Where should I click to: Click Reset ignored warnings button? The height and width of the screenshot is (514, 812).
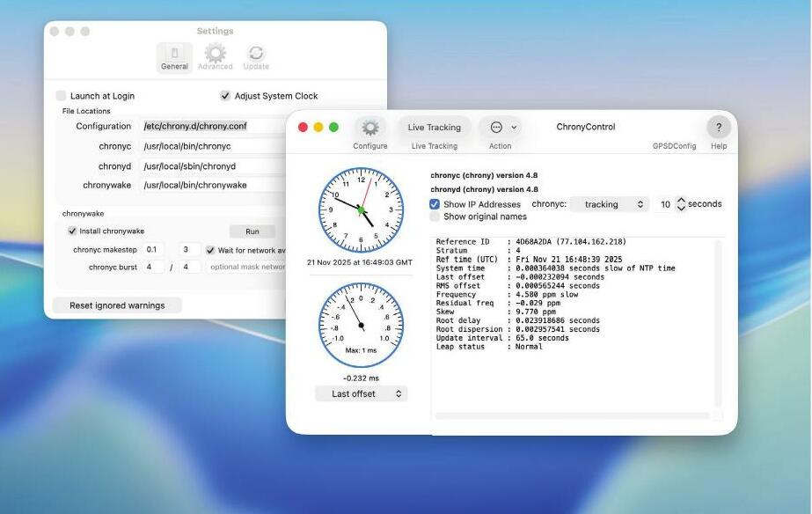[117, 305]
